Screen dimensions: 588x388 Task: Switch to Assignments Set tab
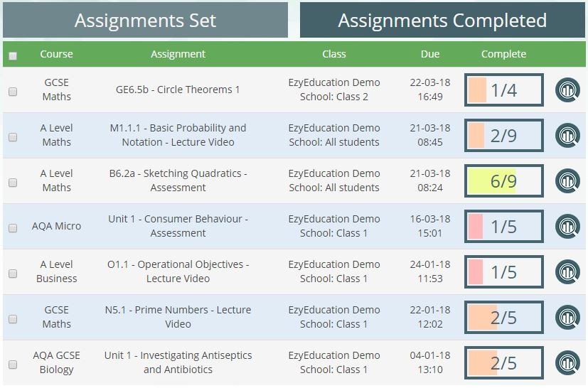(145, 20)
